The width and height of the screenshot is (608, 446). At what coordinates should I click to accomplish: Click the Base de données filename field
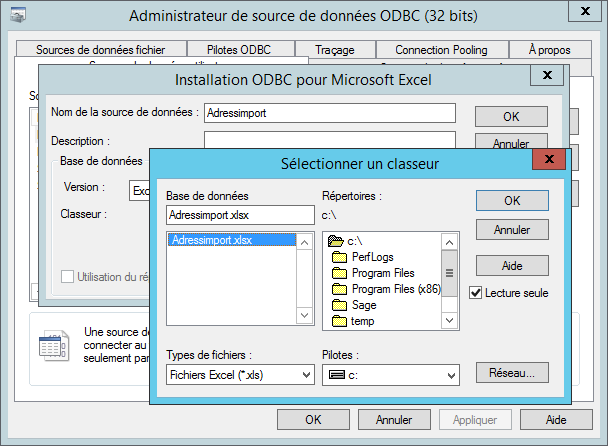click(240, 215)
